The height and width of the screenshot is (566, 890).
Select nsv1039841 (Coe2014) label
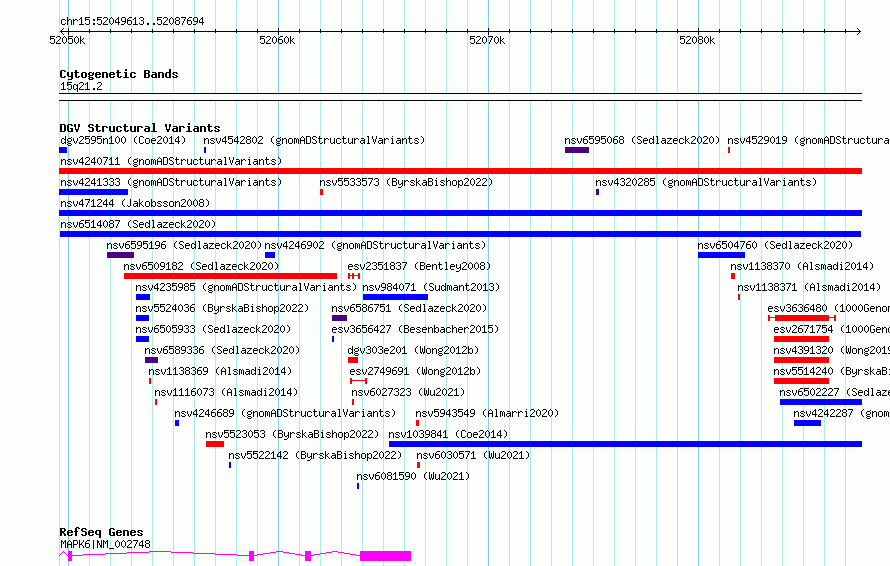pos(448,434)
